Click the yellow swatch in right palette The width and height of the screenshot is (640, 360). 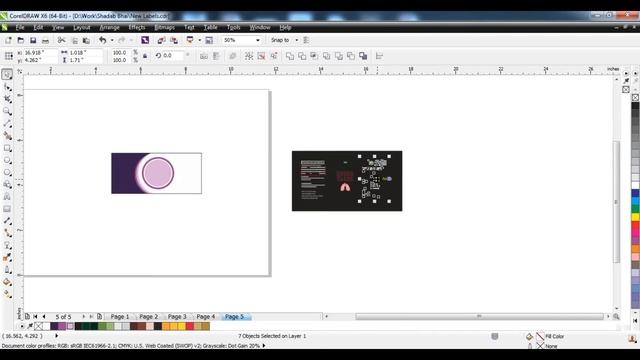click(636, 217)
